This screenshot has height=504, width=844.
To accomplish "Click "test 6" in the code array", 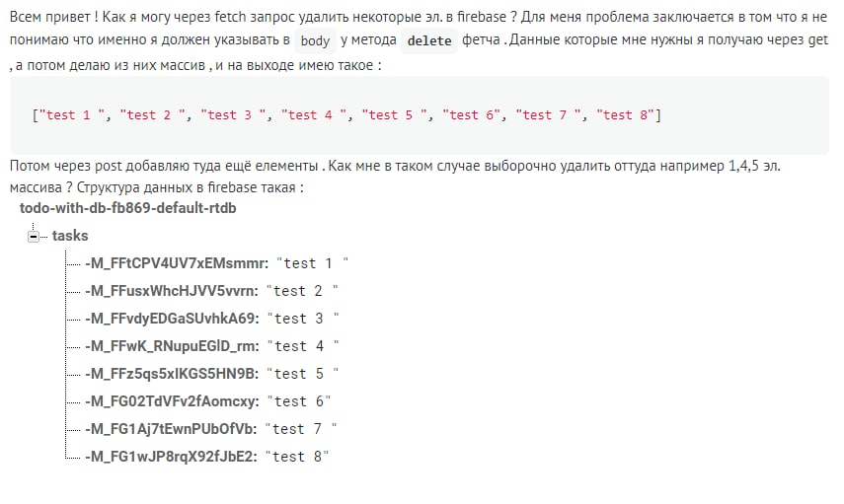I will [472, 115].
